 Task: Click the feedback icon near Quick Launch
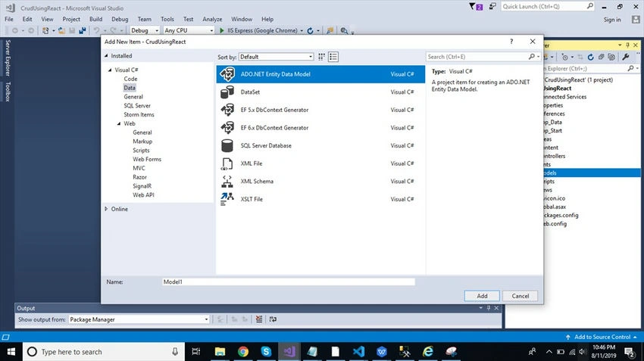[x=492, y=7]
